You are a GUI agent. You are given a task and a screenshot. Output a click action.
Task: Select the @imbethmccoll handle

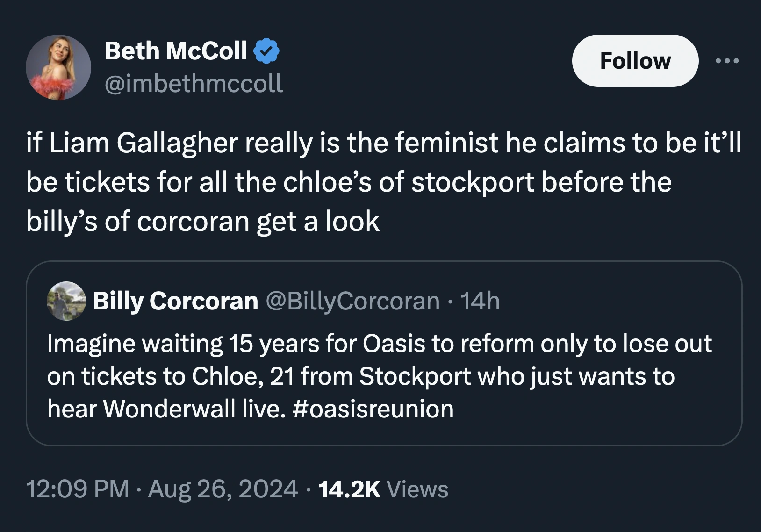pos(193,84)
